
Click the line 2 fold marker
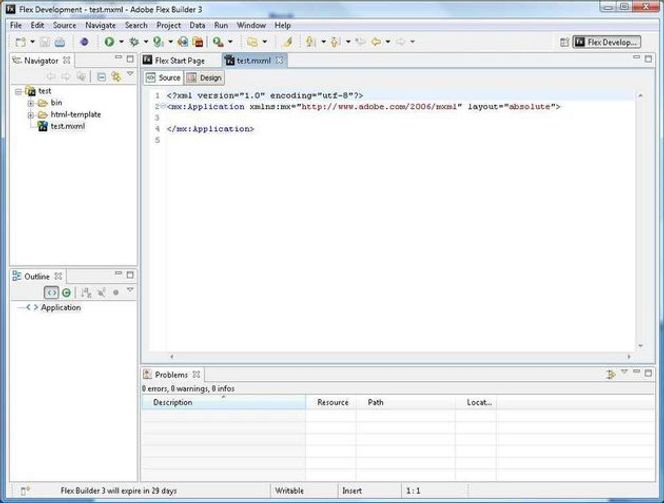(163, 106)
